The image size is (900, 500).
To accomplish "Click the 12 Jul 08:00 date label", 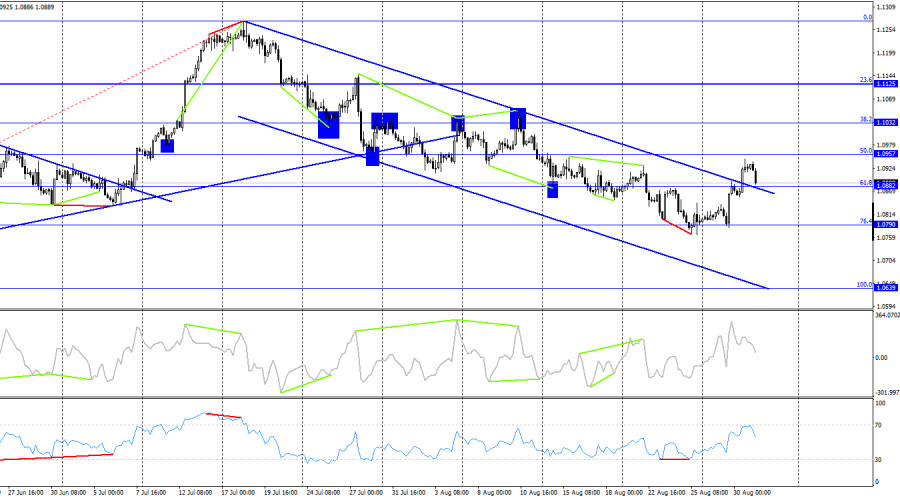I will 195,493.
